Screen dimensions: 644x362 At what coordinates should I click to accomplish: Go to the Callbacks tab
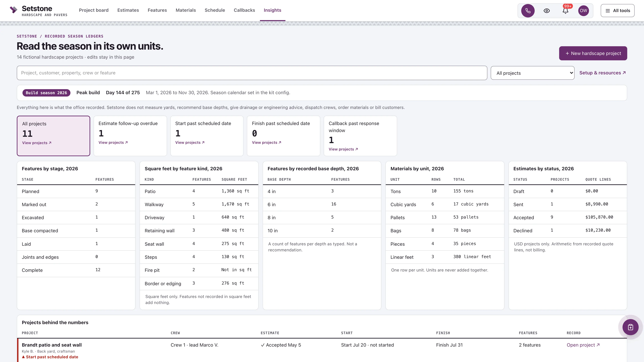244,10
